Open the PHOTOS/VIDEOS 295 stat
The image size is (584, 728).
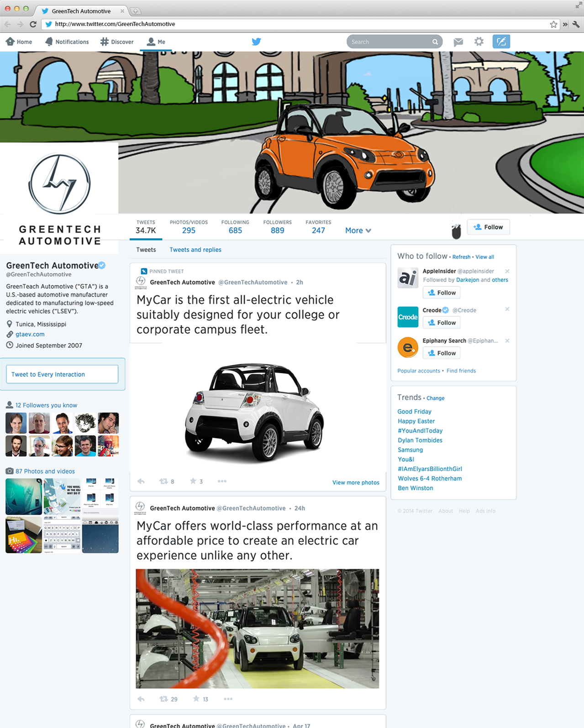(189, 227)
